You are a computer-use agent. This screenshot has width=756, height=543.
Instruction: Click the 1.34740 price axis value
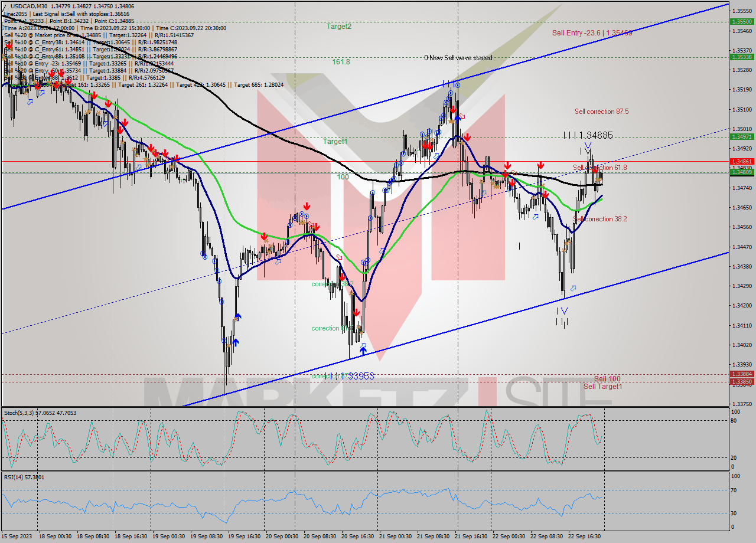click(742, 188)
